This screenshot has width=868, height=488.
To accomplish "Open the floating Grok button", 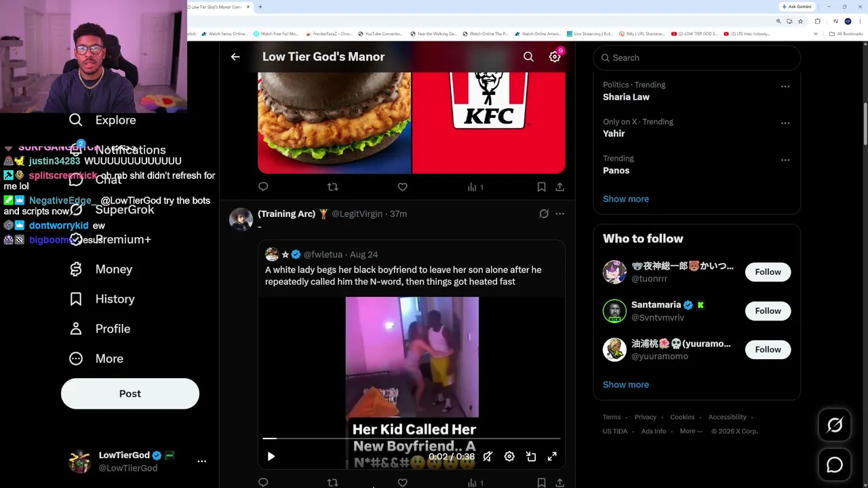I will 835,425.
